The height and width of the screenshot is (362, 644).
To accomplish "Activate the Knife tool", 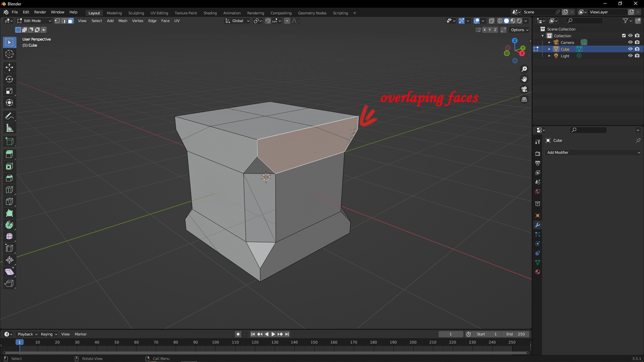I will tap(9, 201).
